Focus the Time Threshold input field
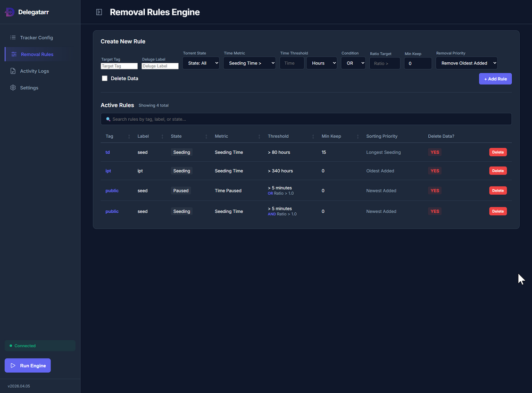This screenshot has height=393, width=532. pyautogui.click(x=292, y=63)
